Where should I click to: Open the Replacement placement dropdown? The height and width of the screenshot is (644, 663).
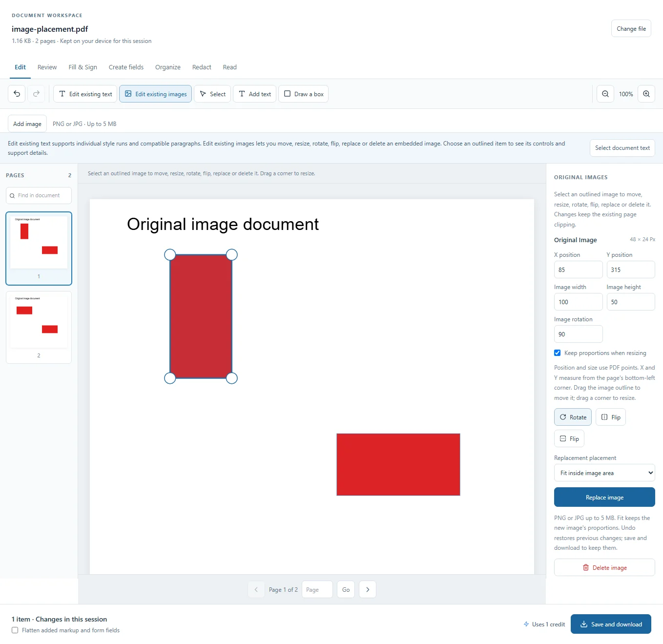[x=604, y=473]
